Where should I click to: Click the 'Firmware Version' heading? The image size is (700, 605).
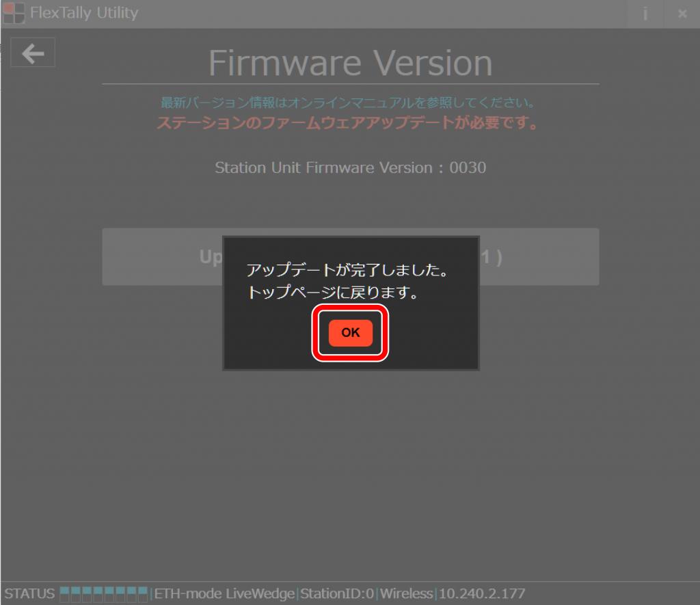click(x=351, y=63)
